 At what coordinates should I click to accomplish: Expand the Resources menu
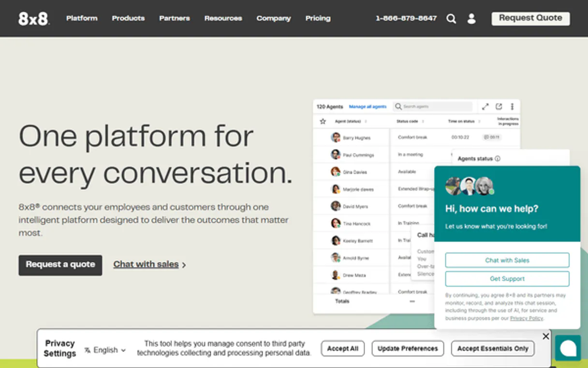tap(223, 18)
